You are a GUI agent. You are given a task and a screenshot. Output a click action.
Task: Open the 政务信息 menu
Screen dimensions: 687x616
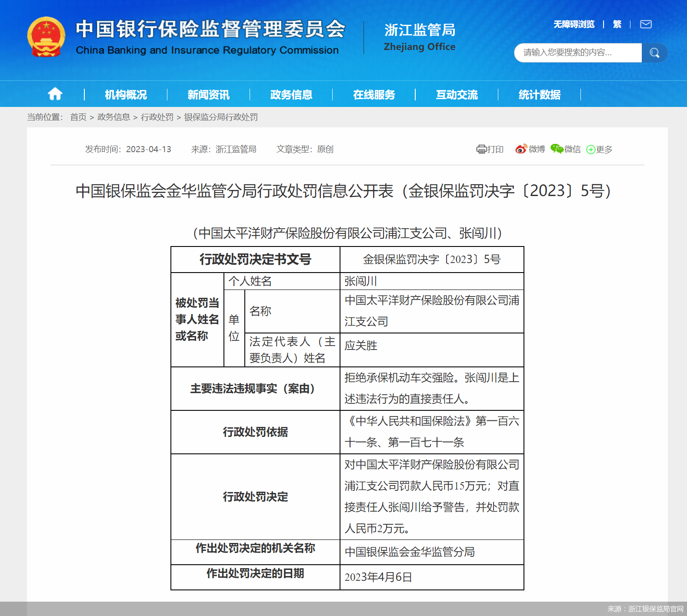point(291,94)
